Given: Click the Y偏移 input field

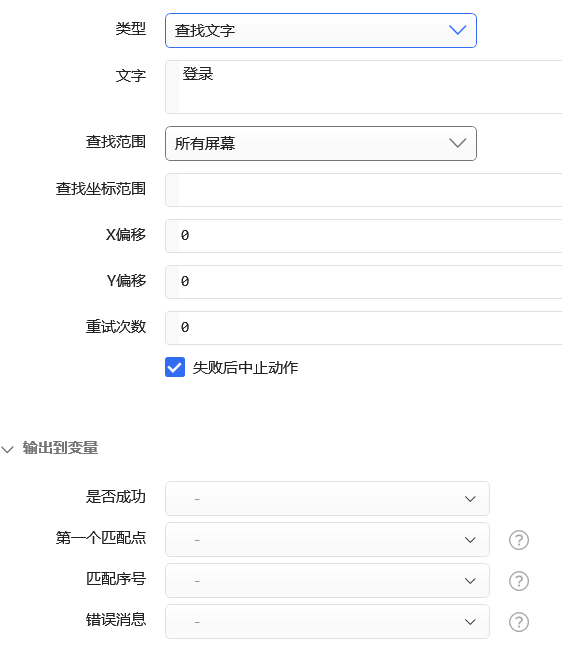Looking at the screenshot, I should point(363,282).
